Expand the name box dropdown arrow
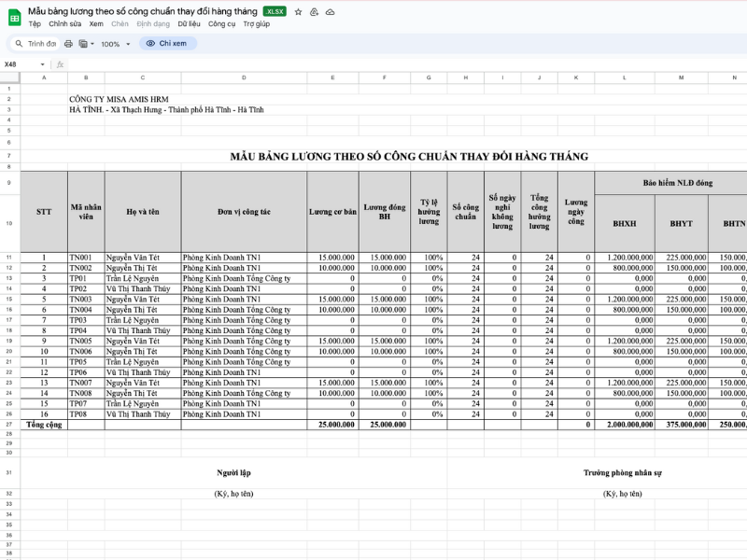The image size is (747, 560). pos(42,64)
